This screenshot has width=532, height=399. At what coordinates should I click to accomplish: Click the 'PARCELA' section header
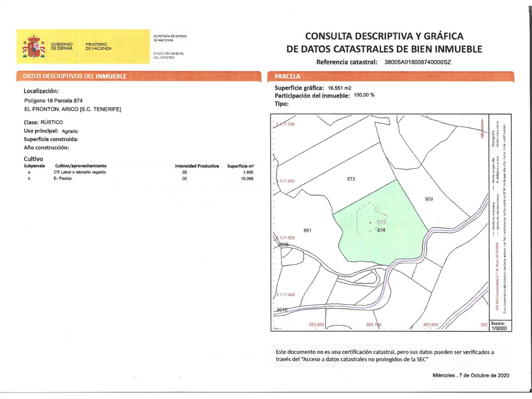point(287,76)
